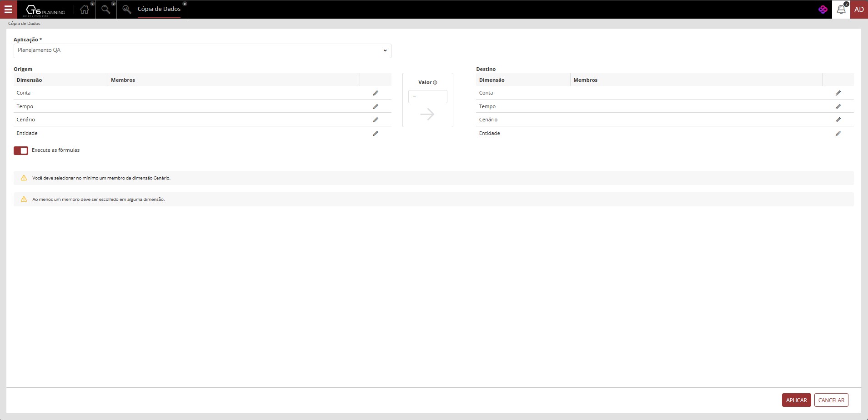Close the Cópia de Dados tab
The height and width of the screenshot is (420, 868).
185,4
